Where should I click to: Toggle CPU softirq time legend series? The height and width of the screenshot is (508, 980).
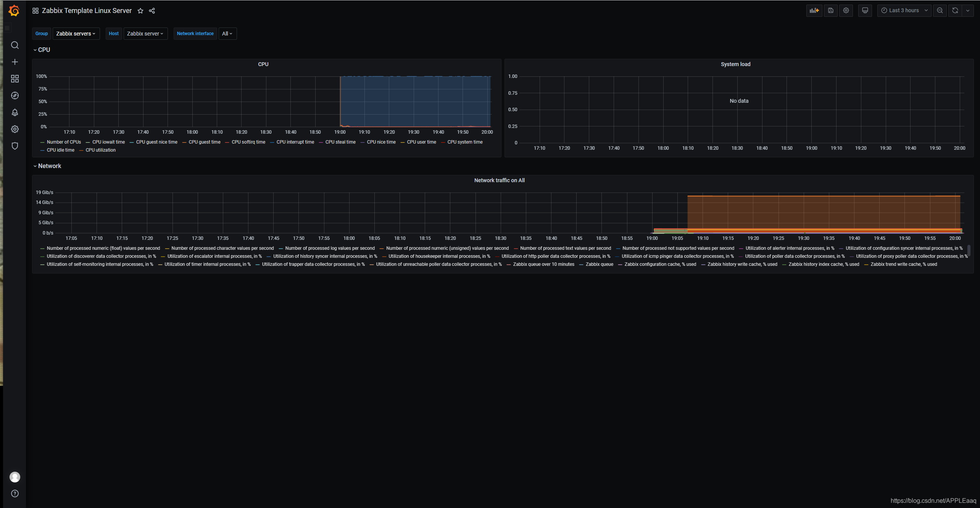(x=248, y=142)
